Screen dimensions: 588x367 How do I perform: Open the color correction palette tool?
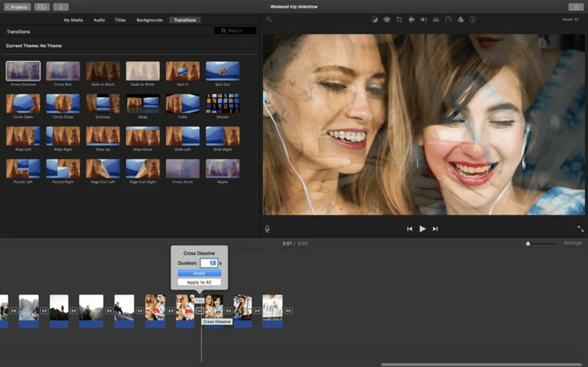click(387, 20)
